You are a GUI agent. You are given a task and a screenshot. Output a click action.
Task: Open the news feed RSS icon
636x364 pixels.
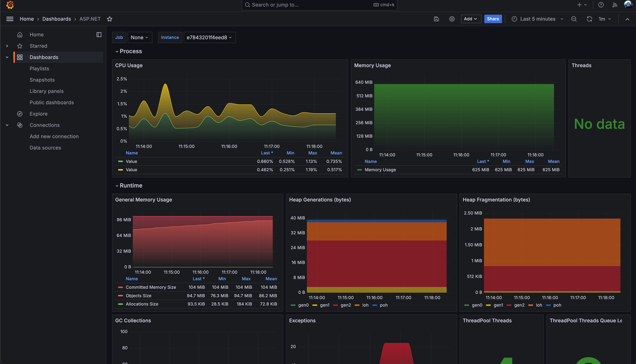(615, 5)
